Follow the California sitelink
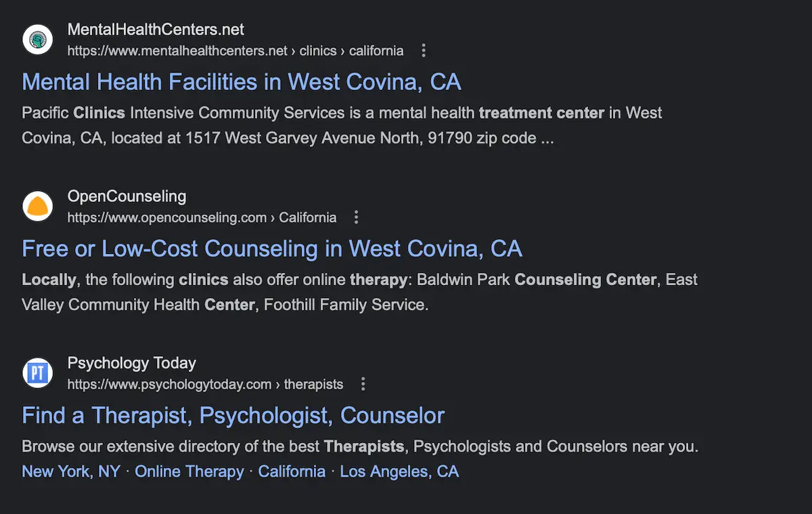812x514 pixels. point(292,471)
